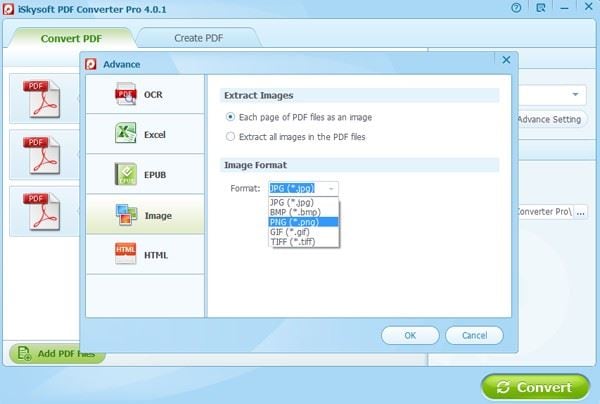Screen dimensions: 600x404
Task: Open the EPUB tab label
Action: pos(155,175)
